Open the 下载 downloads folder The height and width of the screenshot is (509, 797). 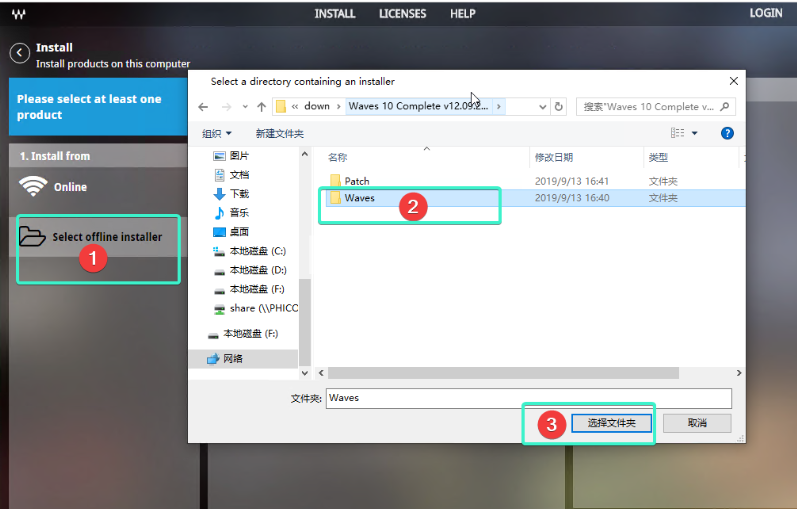click(231, 194)
